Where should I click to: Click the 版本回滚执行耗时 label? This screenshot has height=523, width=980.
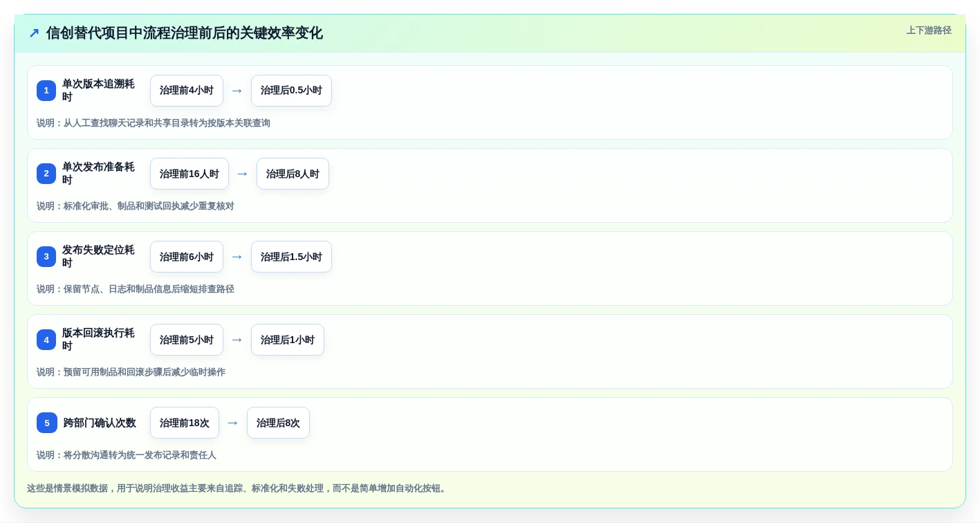pyautogui.click(x=98, y=340)
